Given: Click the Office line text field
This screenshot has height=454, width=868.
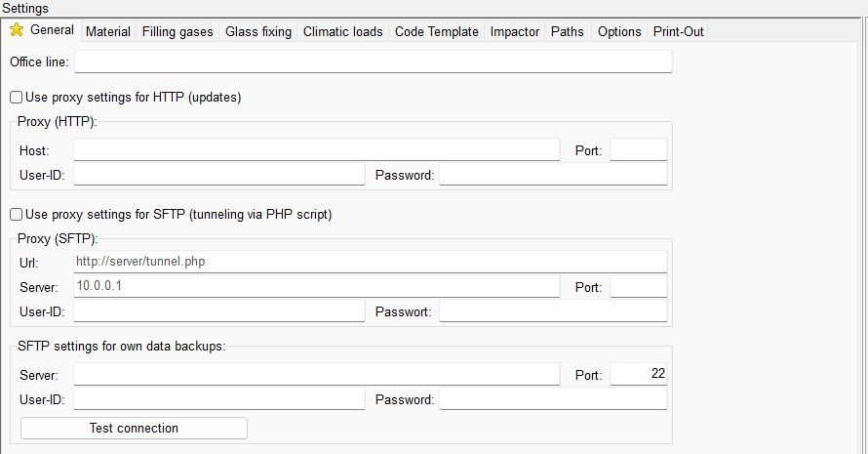Looking at the screenshot, I should (373, 62).
